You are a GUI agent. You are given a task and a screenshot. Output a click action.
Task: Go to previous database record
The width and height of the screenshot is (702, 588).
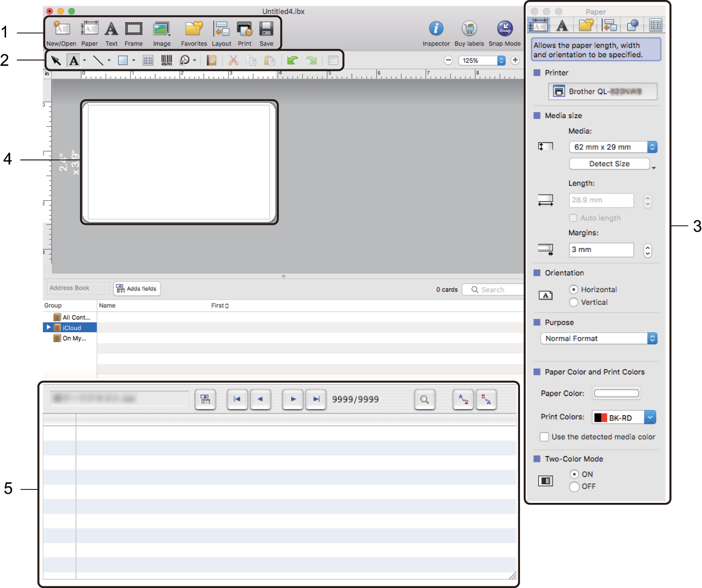[x=260, y=399]
